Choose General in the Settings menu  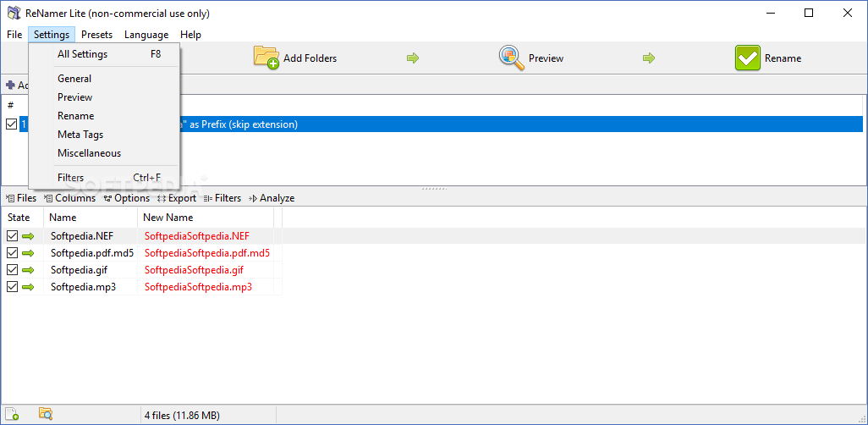(x=104, y=79)
